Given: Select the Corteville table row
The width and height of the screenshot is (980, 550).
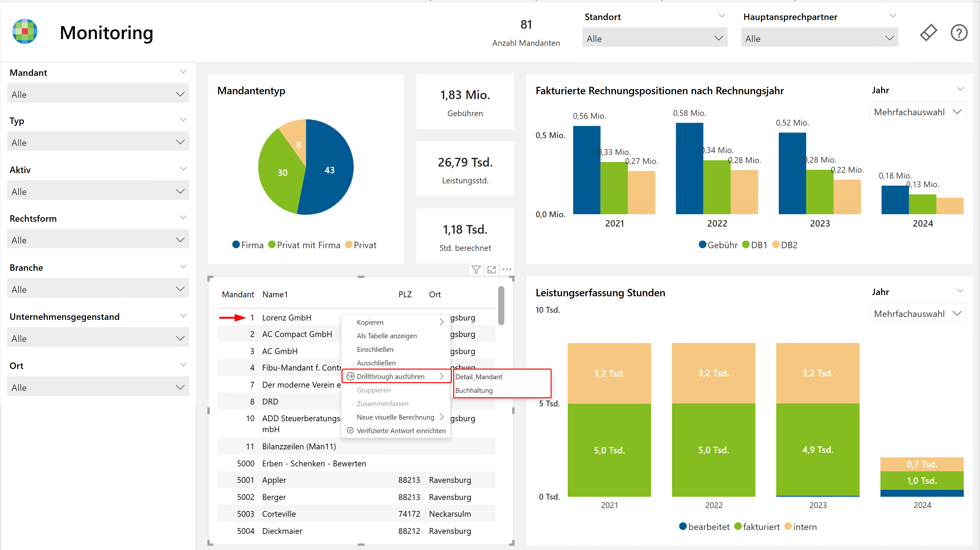Looking at the screenshot, I should tap(356, 514).
